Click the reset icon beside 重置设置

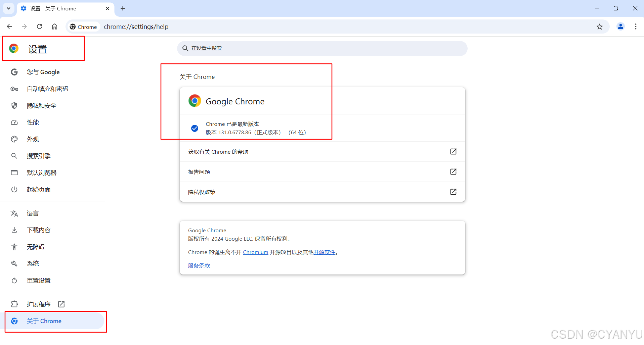click(x=14, y=280)
